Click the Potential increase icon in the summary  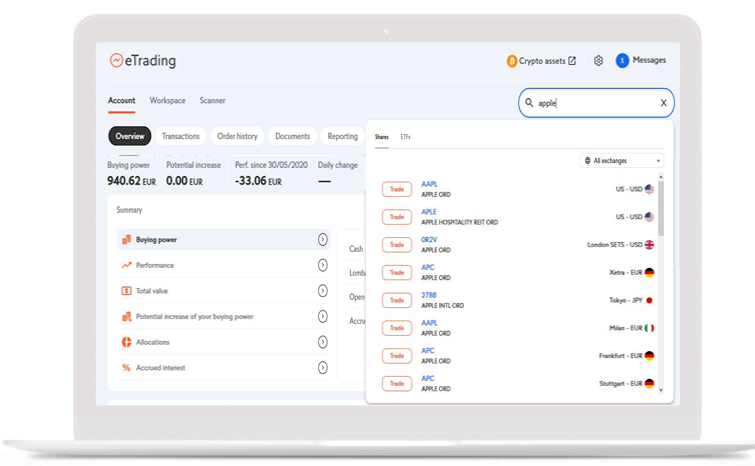126,316
